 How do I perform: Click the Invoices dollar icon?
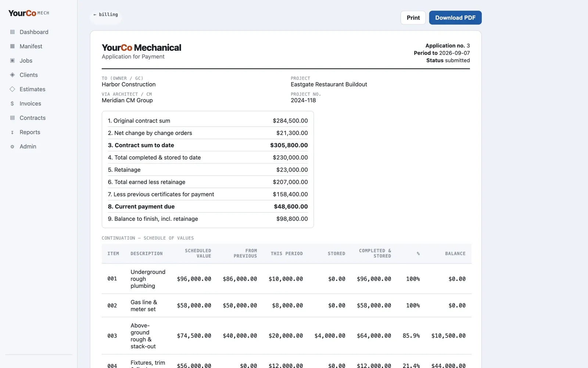12,104
